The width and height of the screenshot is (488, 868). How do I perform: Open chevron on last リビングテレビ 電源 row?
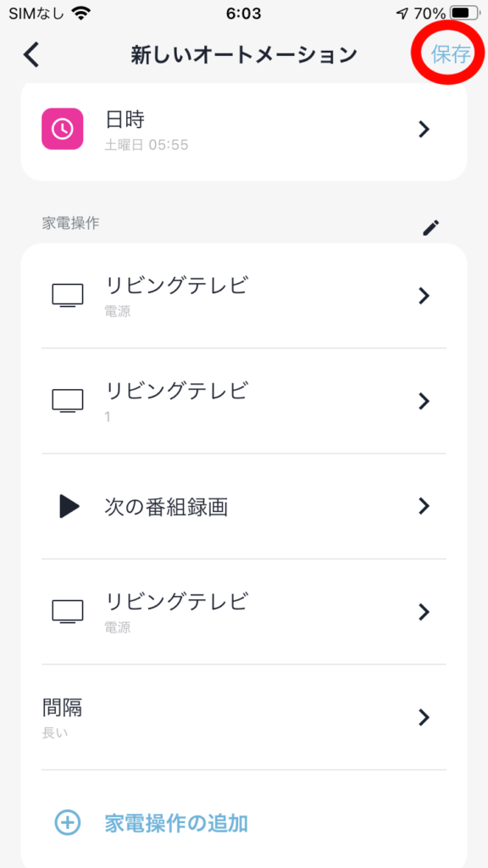(x=424, y=612)
